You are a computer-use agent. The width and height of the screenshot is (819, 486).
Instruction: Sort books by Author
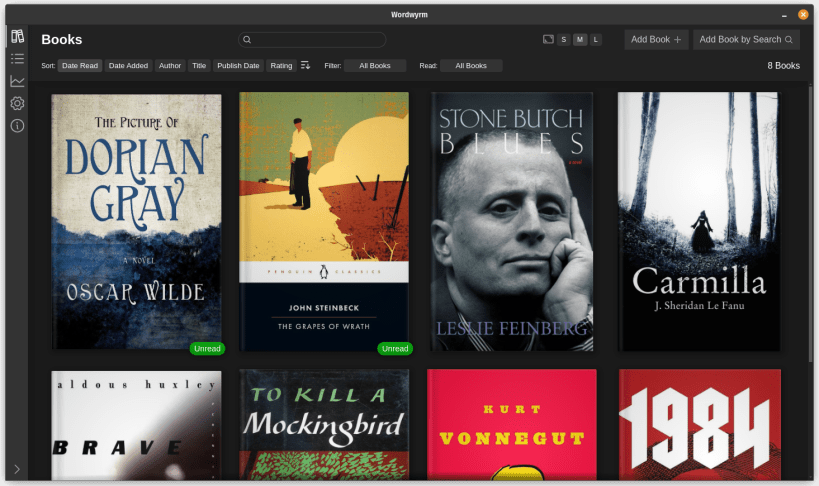[x=170, y=65]
